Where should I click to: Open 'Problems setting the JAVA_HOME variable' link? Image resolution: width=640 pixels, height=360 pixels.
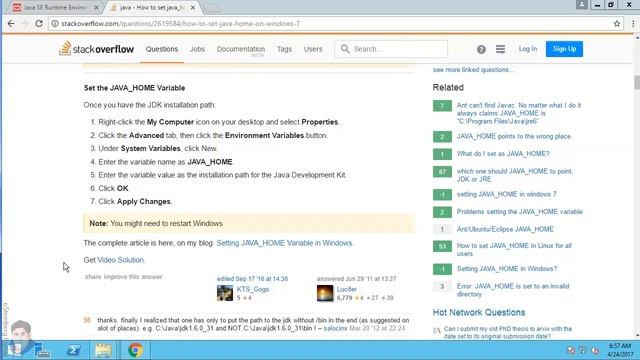tap(520, 212)
